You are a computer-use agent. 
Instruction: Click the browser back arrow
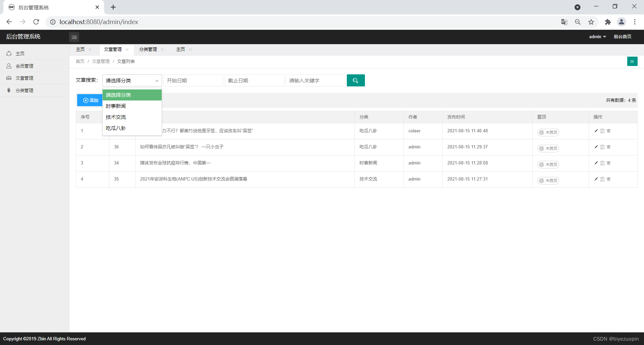[x=9, y=22]
